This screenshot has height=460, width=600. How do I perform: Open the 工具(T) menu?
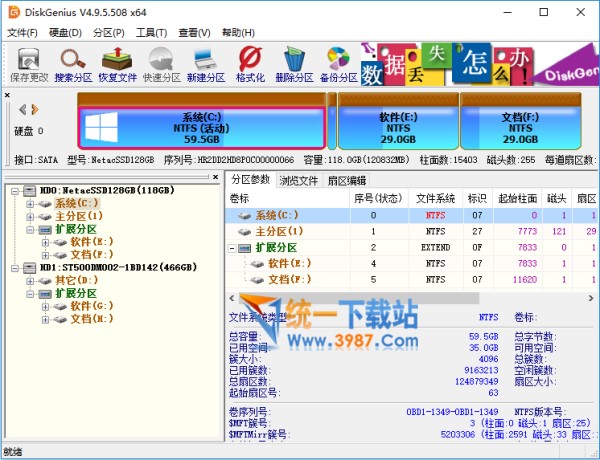tap(151, 32)
